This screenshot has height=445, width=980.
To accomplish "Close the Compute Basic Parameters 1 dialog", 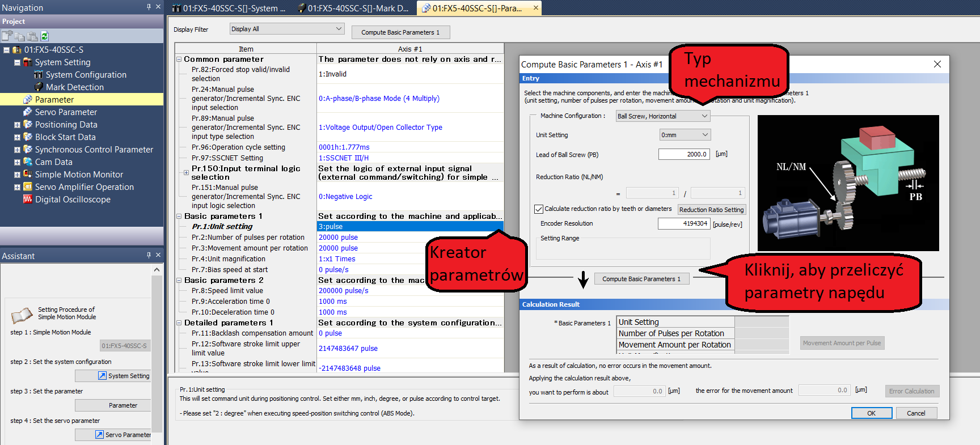I will point(937,64).
